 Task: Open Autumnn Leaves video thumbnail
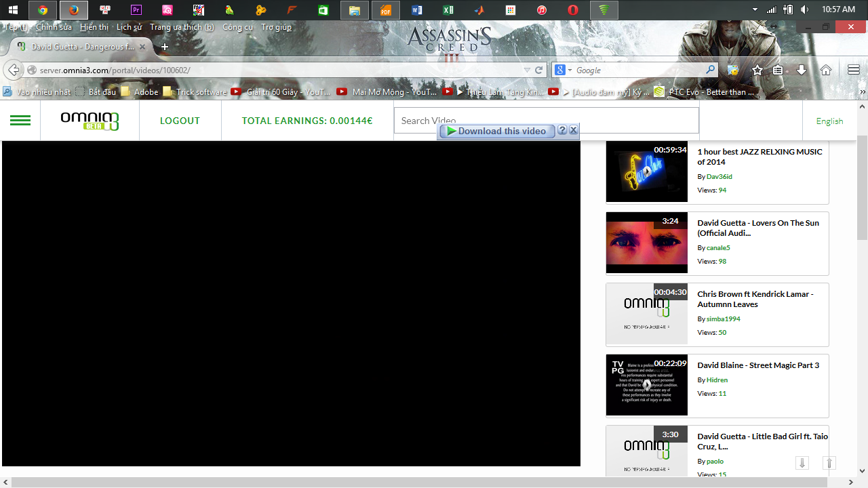646,314
